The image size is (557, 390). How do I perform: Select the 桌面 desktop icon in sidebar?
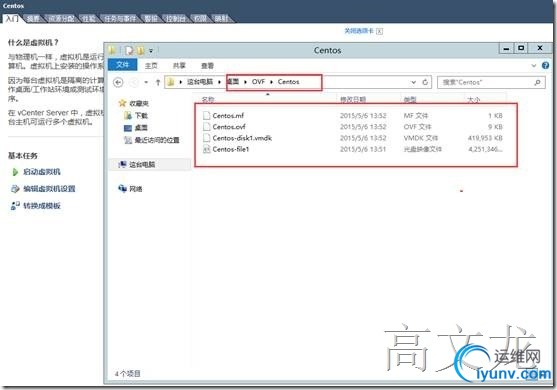[128, 128]
